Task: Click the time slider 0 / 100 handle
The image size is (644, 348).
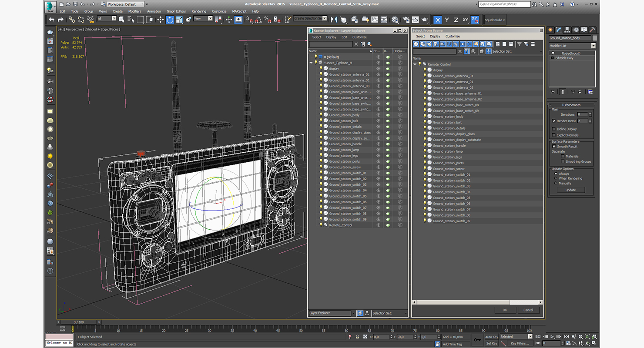Action: click(x=79, y=322)
